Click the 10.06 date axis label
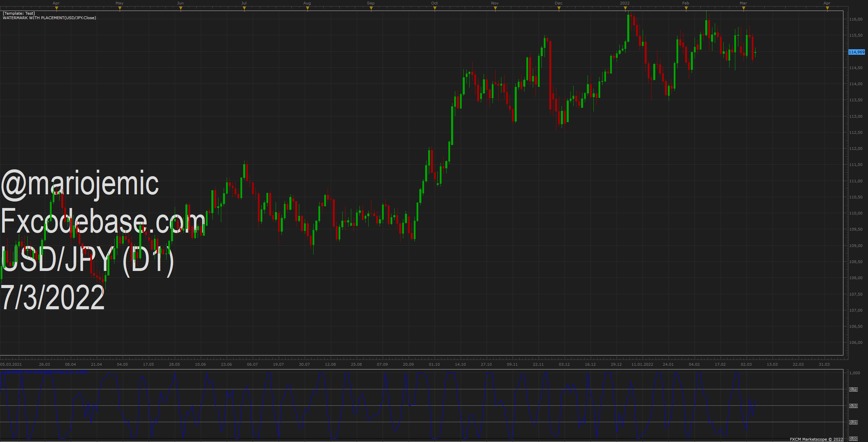Image resolution: width=868 pixels, height=442 pixels. tap(200, 364)
